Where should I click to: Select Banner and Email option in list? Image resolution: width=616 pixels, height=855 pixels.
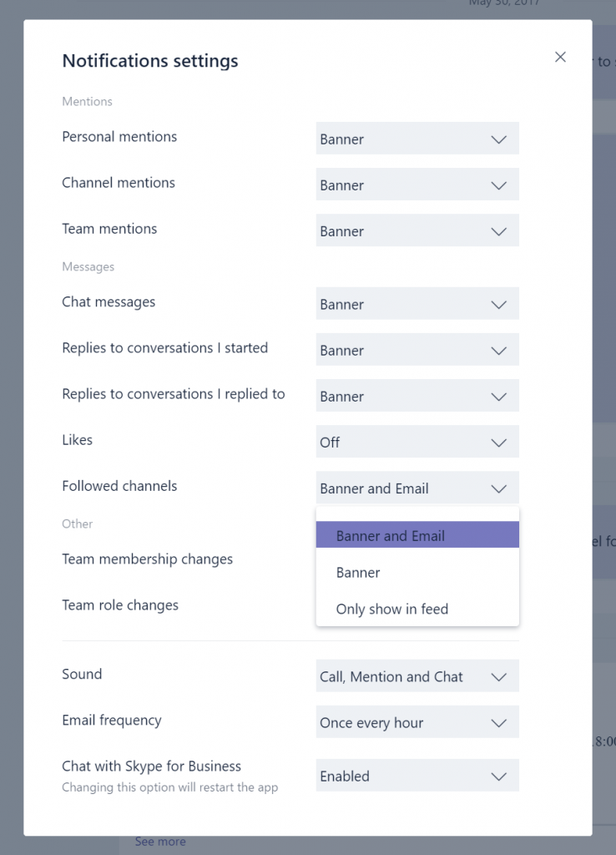417,535
